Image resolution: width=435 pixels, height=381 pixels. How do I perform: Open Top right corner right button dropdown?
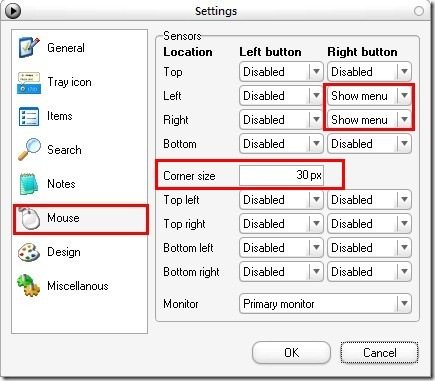pyautogui.click(x=369, y=224)
